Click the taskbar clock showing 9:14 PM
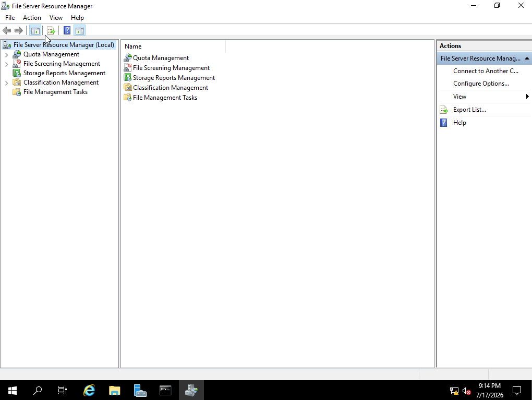The image size is (532, 400). coord(490,391)
